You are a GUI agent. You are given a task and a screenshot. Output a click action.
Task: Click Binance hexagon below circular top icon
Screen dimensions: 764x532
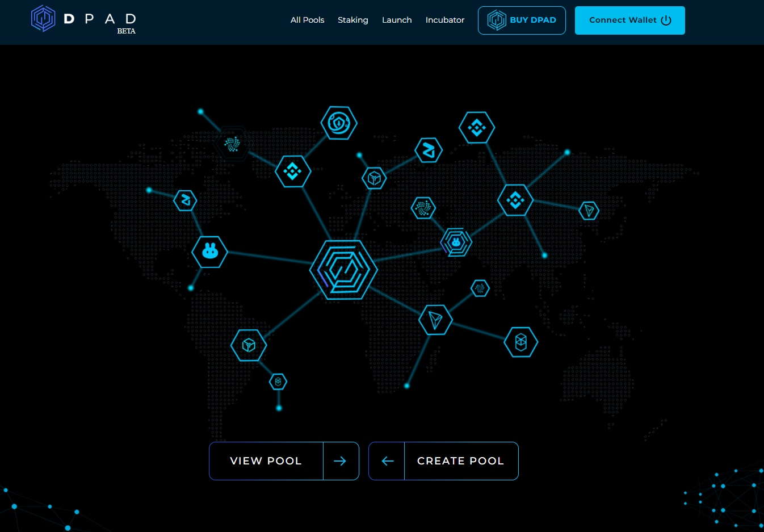pyautogui.click(x=293, y=171)
